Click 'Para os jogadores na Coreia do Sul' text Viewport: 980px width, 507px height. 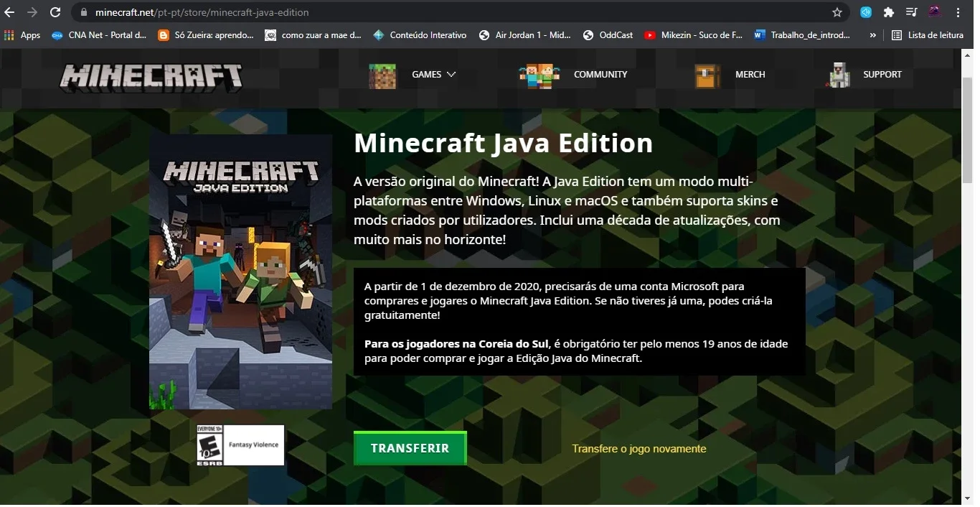click(456, 344)
